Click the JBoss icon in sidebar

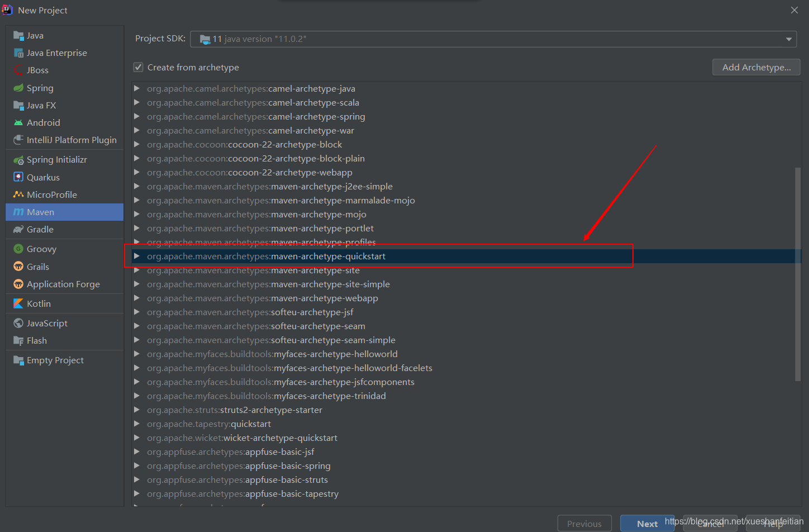point(18,70)
